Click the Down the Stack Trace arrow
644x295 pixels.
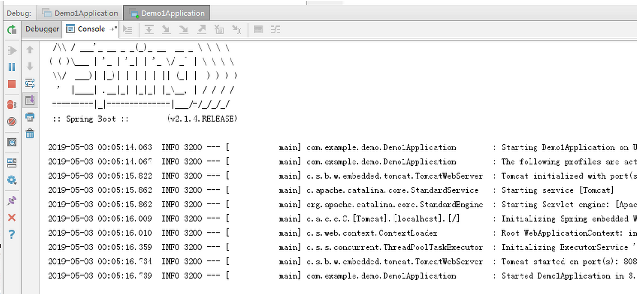point(30,67)
